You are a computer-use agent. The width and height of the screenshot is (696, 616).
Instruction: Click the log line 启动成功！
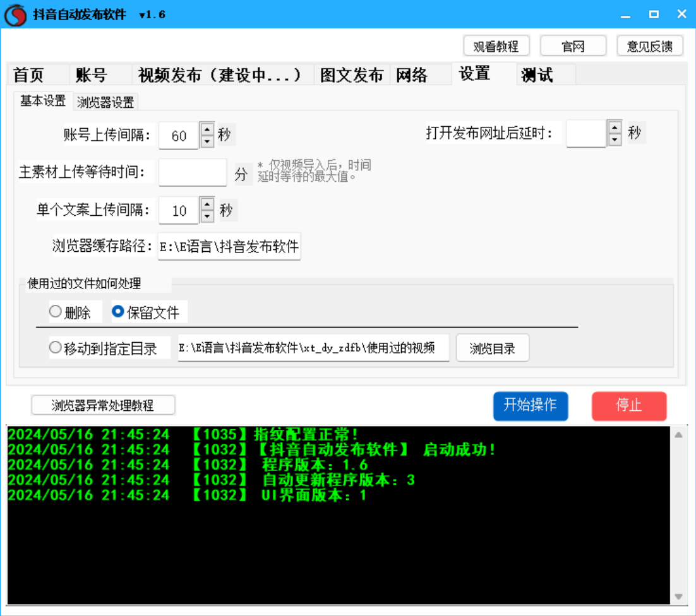click(251, 450)
